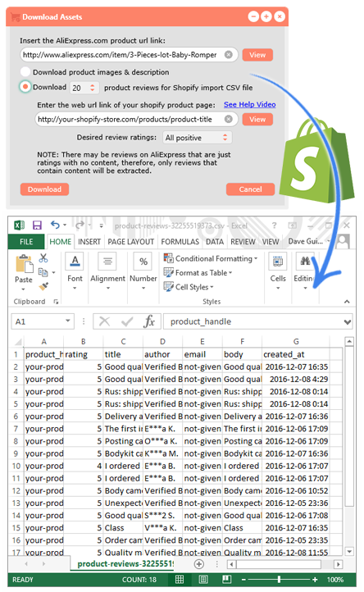The height and width of the screenshot is (592, 364).
Task: Select Download product images & description option
Action: 25,71
